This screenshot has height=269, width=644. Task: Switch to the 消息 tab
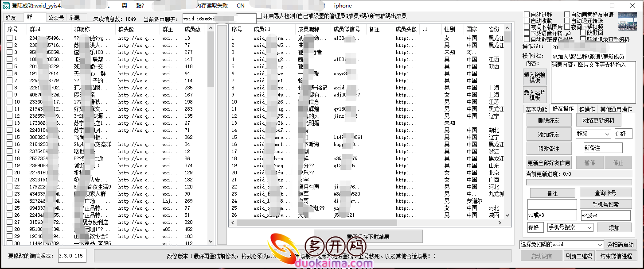click(74, 17)
